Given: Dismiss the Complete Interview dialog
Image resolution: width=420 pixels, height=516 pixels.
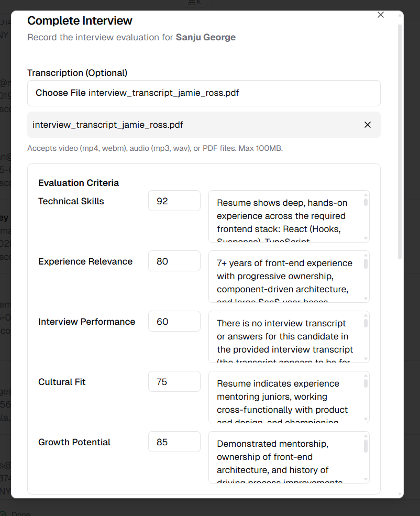Looking at the screenshot, I should tap(380, 15).
